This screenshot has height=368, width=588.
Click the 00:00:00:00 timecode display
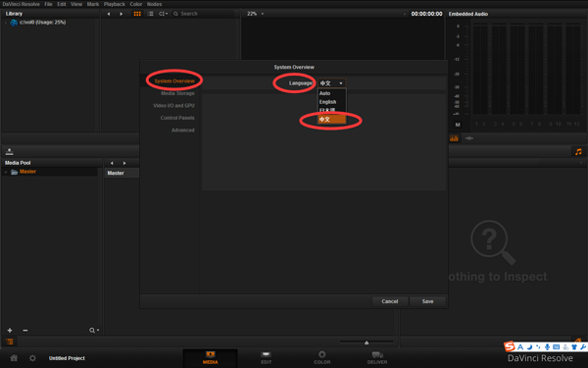(426, 14)
